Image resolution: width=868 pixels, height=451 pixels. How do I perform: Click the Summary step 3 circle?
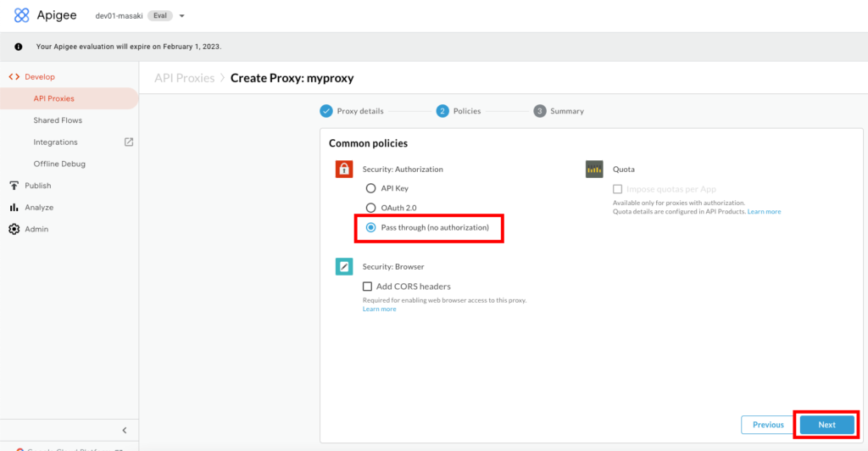[540, 111]
